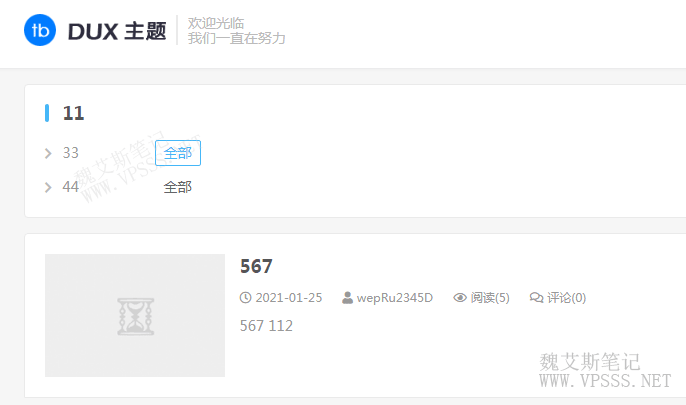
Task: Click the eye icon beside 阅读(5)
Action: tap(460, 298)
